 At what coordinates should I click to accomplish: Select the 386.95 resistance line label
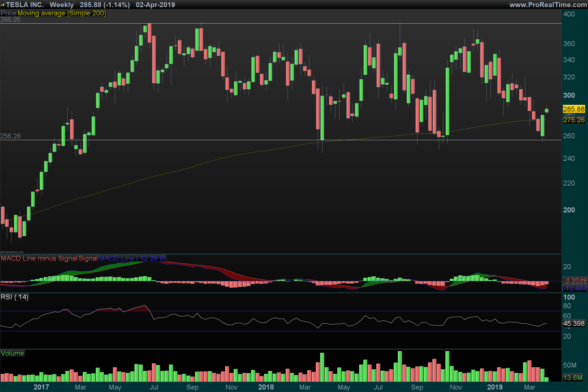point(11,20)
